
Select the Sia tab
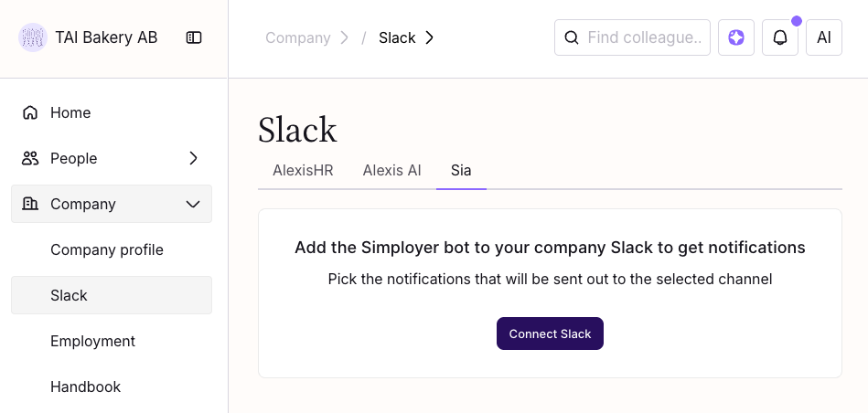tap(461, 170)
